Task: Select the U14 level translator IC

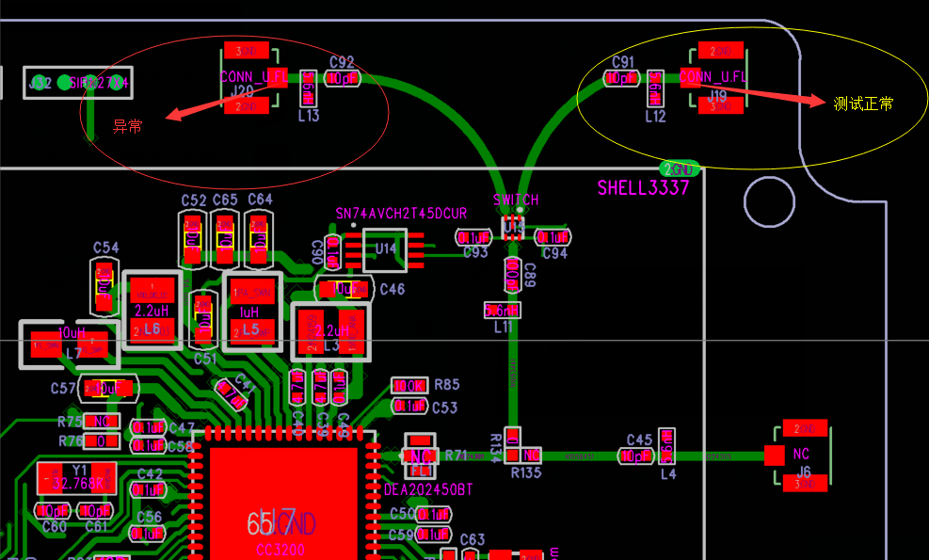Action: (x=385, y=250)
